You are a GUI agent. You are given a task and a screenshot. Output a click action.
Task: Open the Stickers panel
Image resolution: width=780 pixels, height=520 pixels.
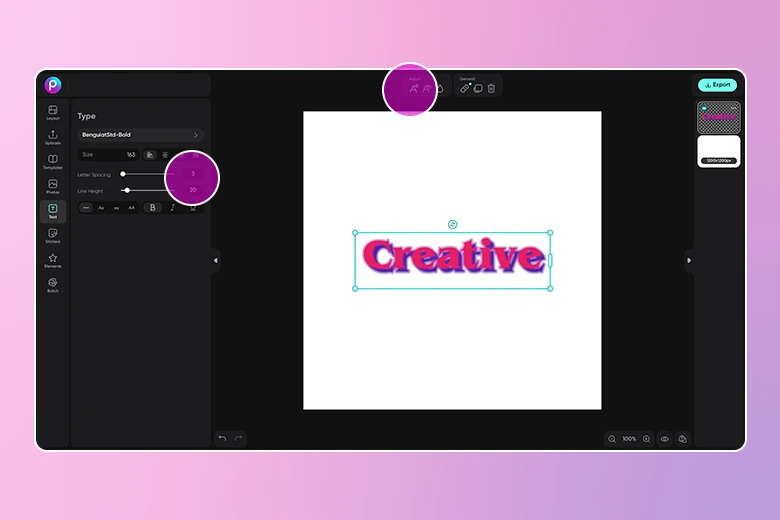pos(53,236)
